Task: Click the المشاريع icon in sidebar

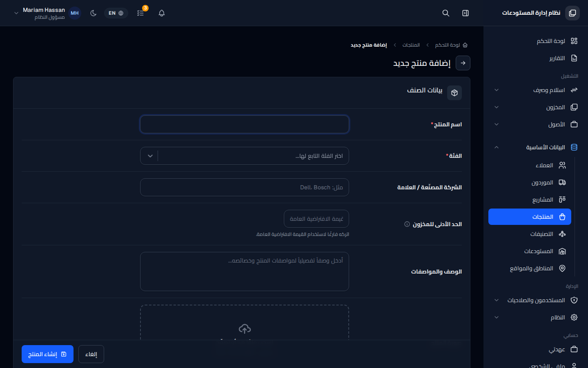Action: pos(562,200)
